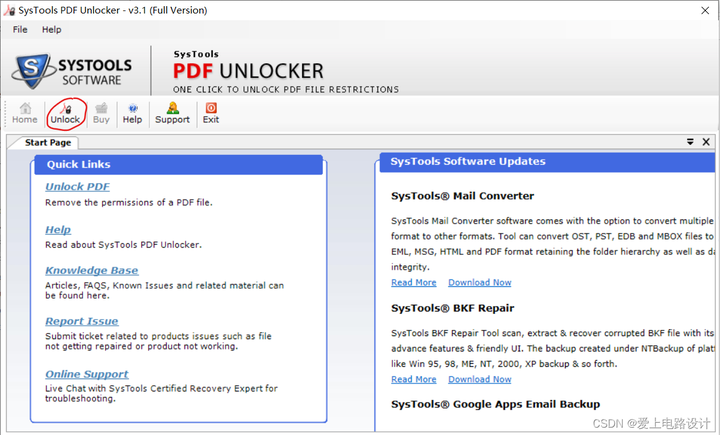This screenshot has height=435, width=720.
Task: Click 'Read about SysTools PDF Unlocker.' text
Action: pos(123,245)
